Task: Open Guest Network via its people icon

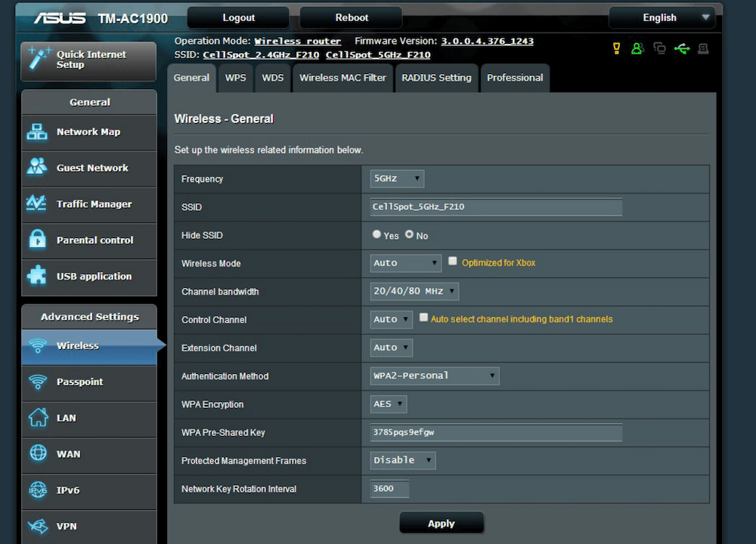Action: 37,168
